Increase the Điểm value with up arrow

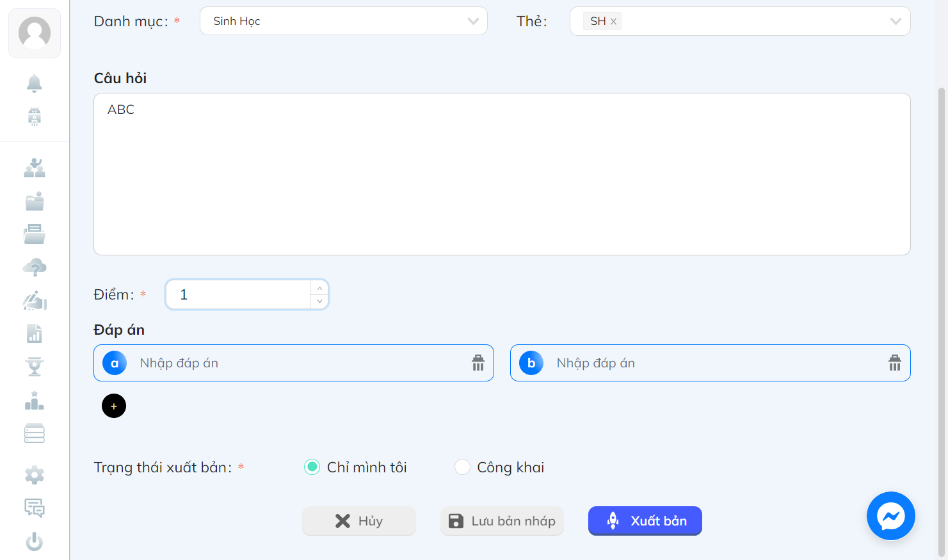click(x=319, y=288)
